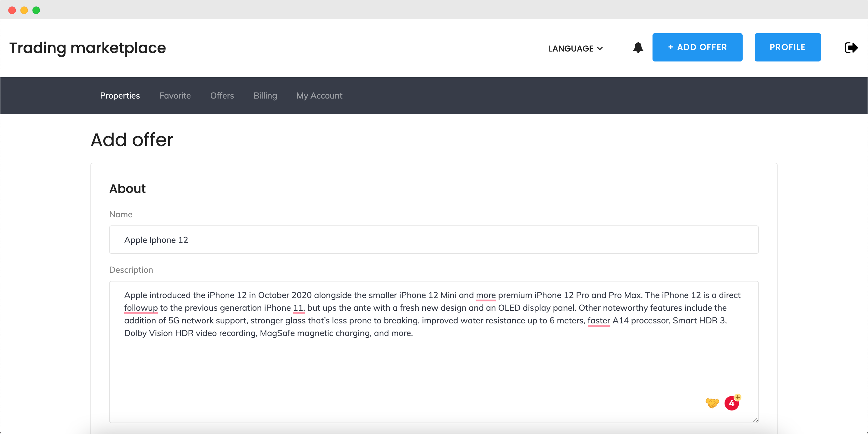
Task: Open the handshake emoji extension icon
Action: pos(712,403)
